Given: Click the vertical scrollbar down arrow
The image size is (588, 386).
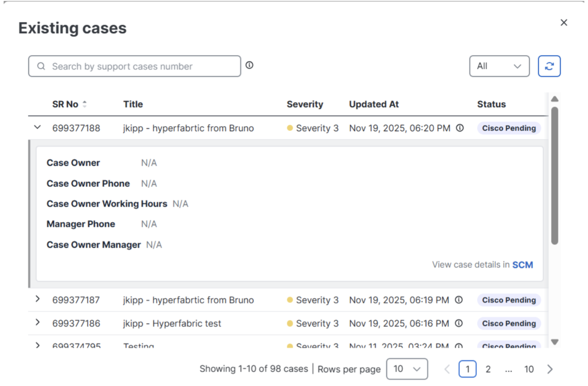Looking at the screenshot, I should [x=554, y=342].
